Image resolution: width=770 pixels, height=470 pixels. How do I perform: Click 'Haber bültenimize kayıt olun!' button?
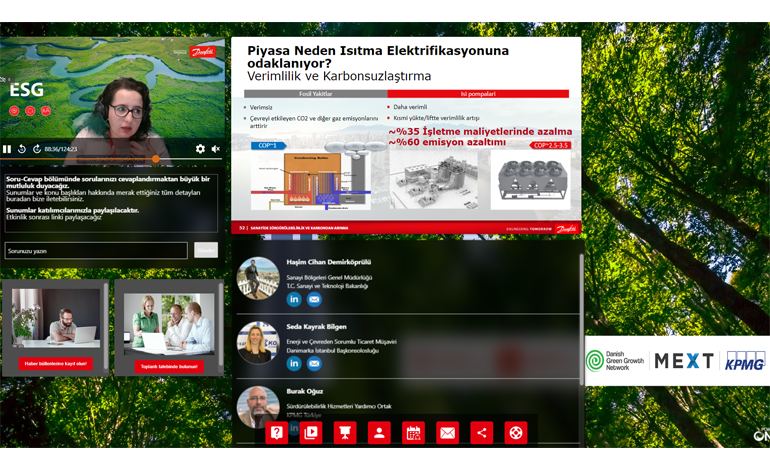click(55, 363)
